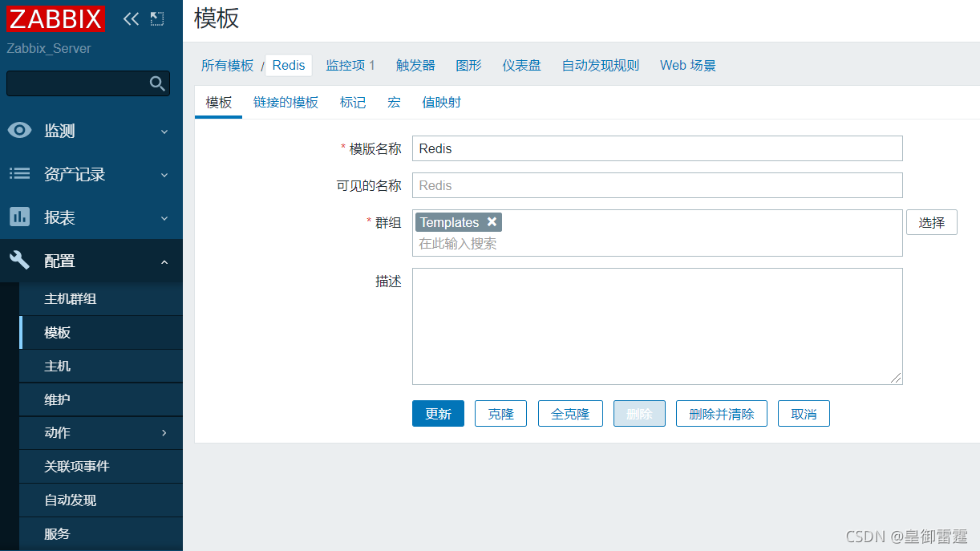Switch to the 宏 tab
980x551 pixels.
pyautogui.click(x=394, y=102)
